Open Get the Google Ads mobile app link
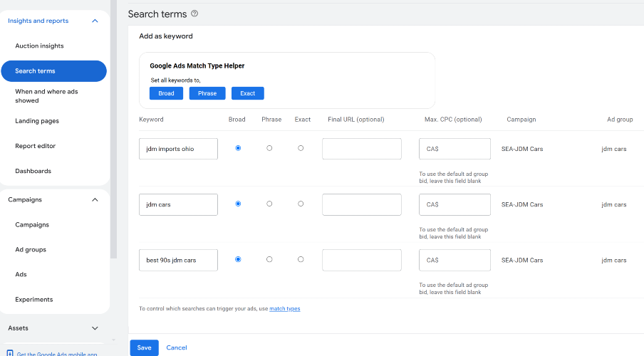Image resolution: width=644 pixels, height=356 pixels. click(x=57, y=354)
